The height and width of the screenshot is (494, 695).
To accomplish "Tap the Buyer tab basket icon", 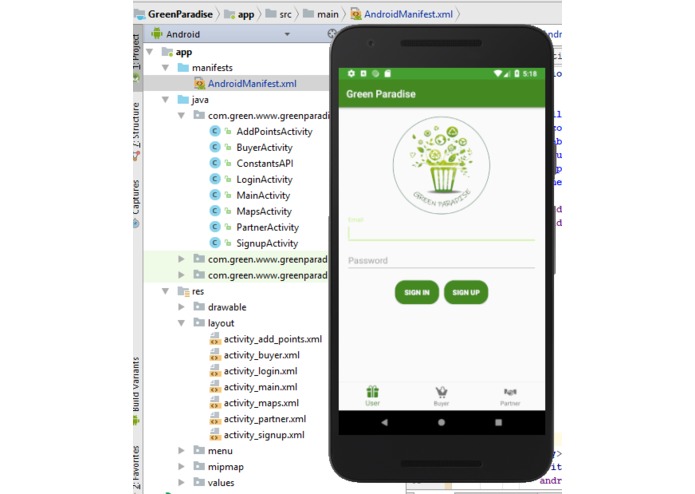I will (441, 392).
